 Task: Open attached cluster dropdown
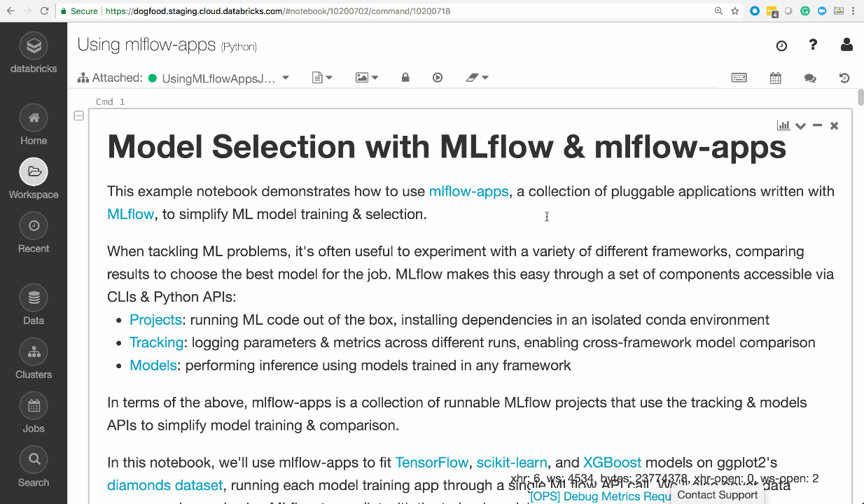286,78
